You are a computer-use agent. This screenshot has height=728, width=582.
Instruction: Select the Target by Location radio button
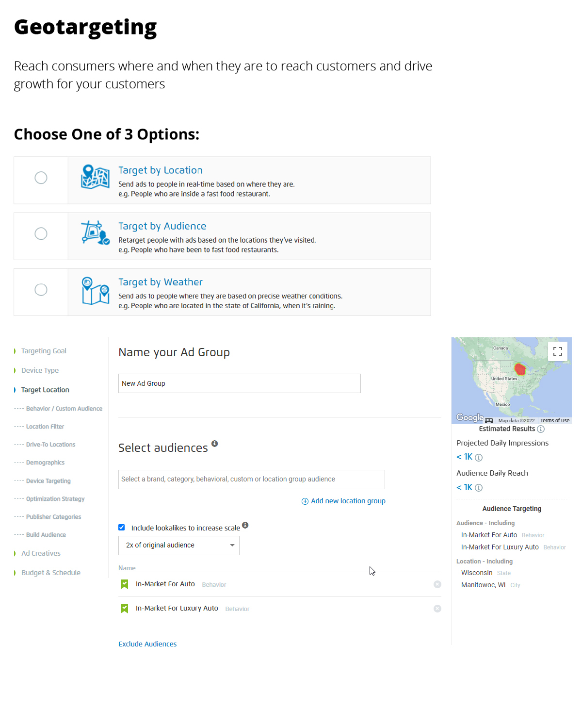[x=41, y=178]
